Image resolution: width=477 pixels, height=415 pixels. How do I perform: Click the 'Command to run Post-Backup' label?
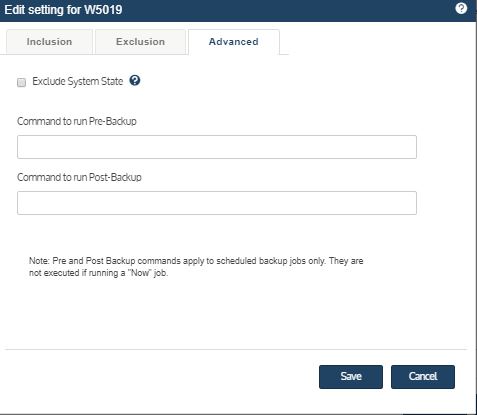pos(79,177)
